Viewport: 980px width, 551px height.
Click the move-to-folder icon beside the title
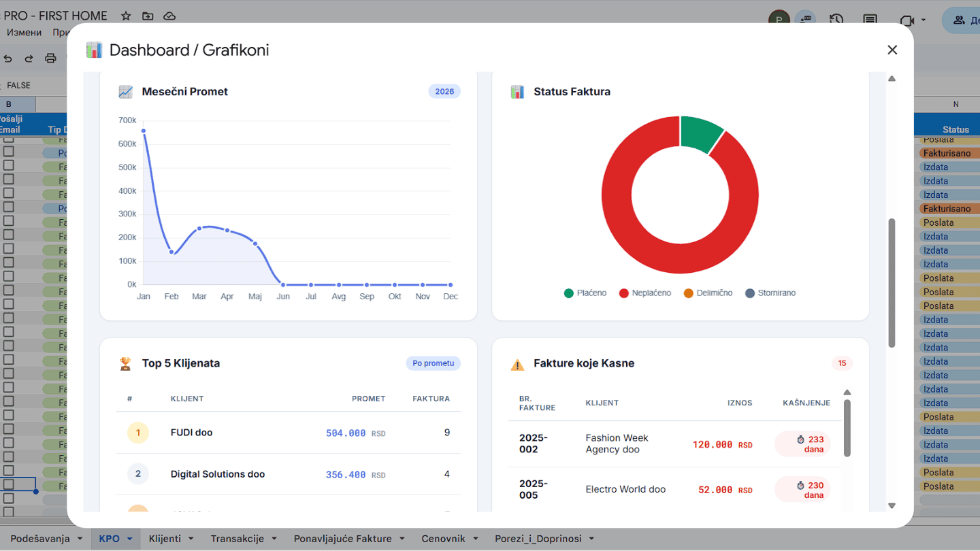(148, 16)
